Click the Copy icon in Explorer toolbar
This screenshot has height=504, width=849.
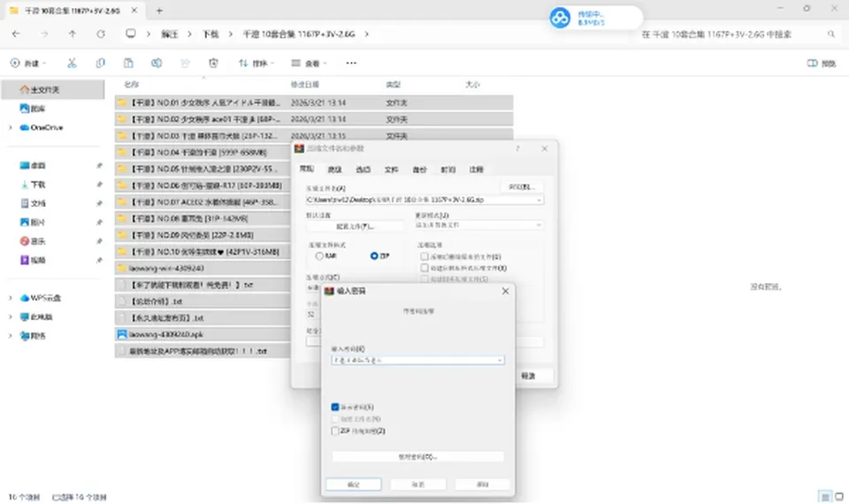pos(100,64)
